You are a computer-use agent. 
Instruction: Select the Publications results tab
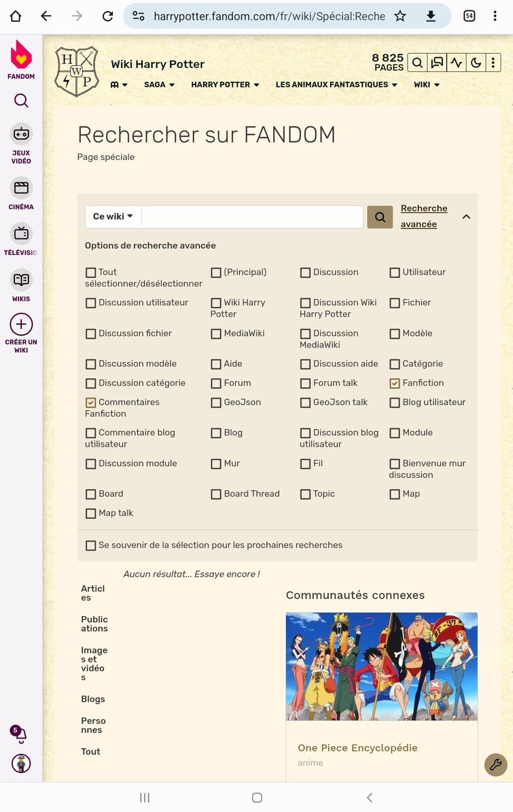pos(94,624)
